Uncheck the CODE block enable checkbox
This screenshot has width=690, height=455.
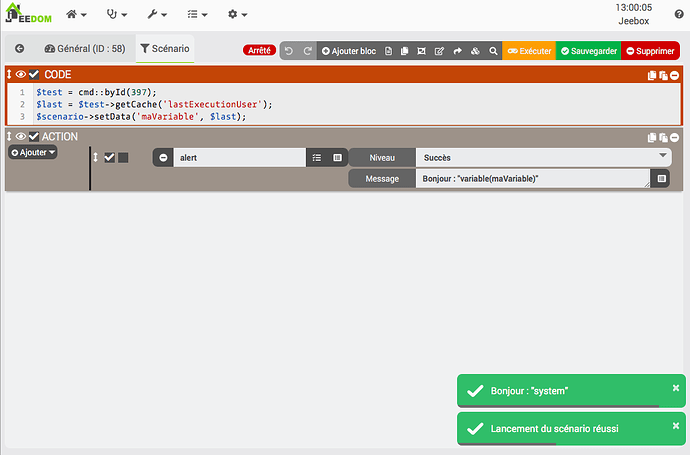(x=34, y=74)
